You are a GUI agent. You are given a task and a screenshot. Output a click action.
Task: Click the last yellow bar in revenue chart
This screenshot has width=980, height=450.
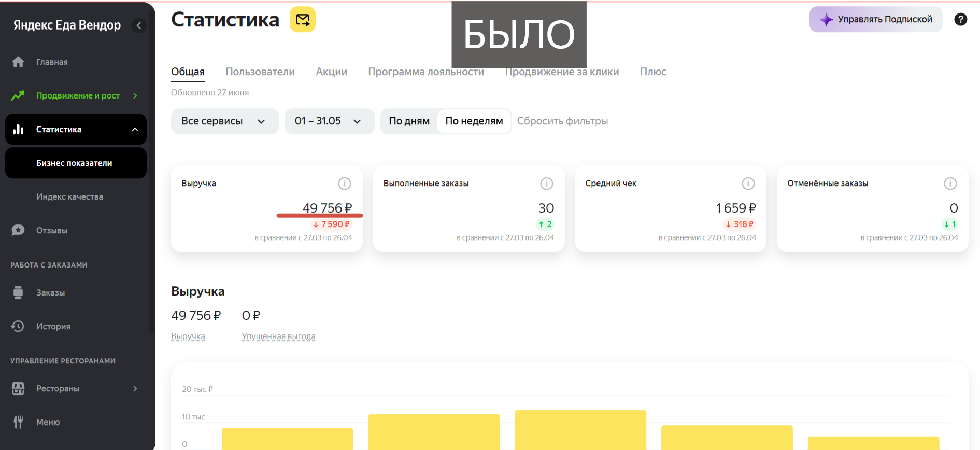tap(873, 443)
